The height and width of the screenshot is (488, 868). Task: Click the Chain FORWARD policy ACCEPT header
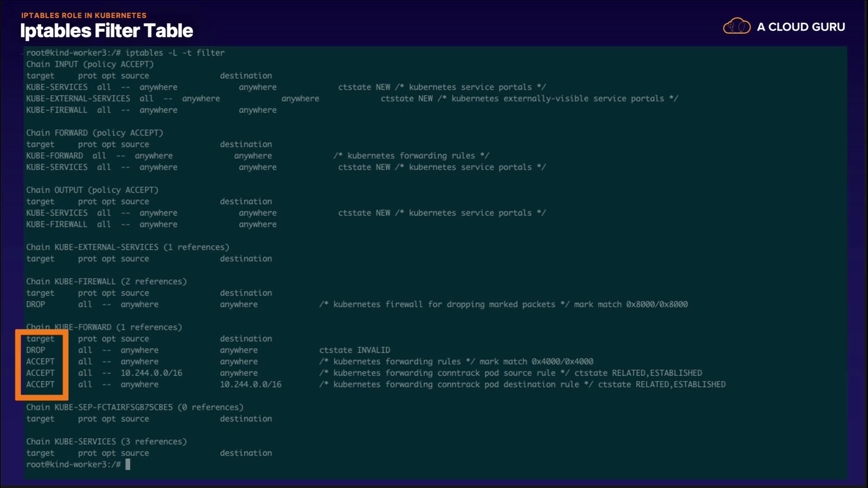pyautogui.click(x=94, y=133)
